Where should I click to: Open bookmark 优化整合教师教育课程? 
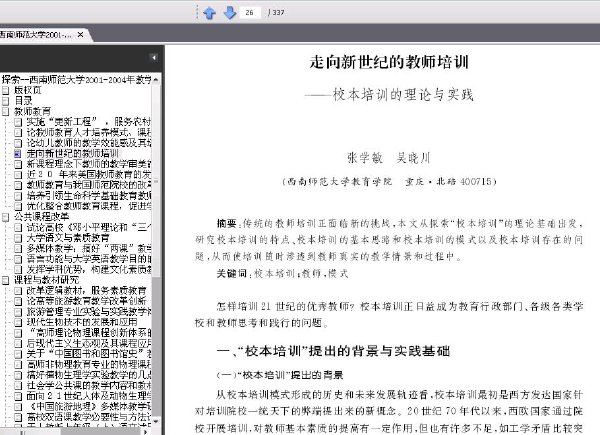pyautogui.click(x=89, y=206)
